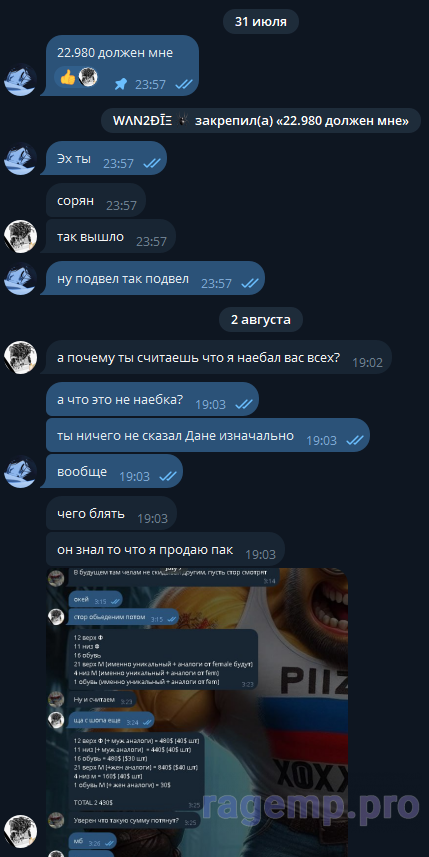The height and width of the screenshot is (857, 429).
Task: Click the WΛN2ĐĪΞ username in the pin notice
Action: (x=143, y=121)
